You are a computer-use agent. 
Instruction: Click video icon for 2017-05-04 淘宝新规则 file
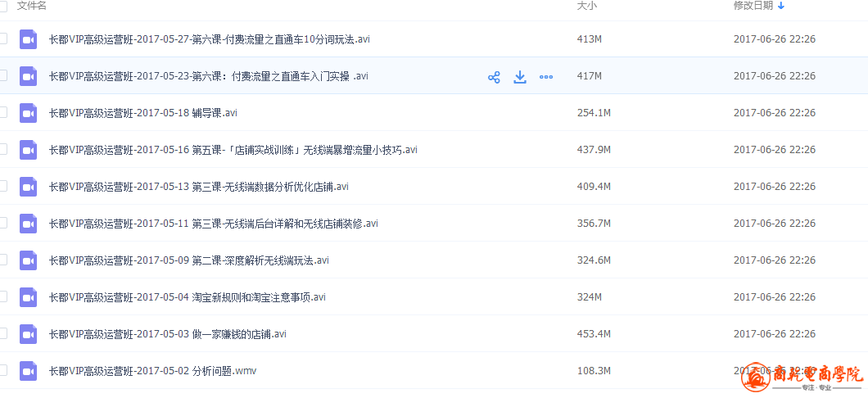click(x=28, y=297)
